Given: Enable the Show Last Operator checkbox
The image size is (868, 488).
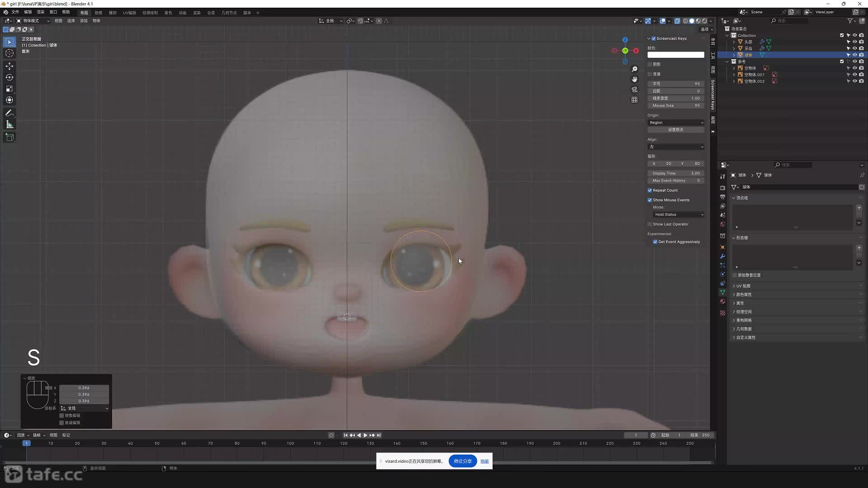Looking at the screenshot, I should 650,224.
